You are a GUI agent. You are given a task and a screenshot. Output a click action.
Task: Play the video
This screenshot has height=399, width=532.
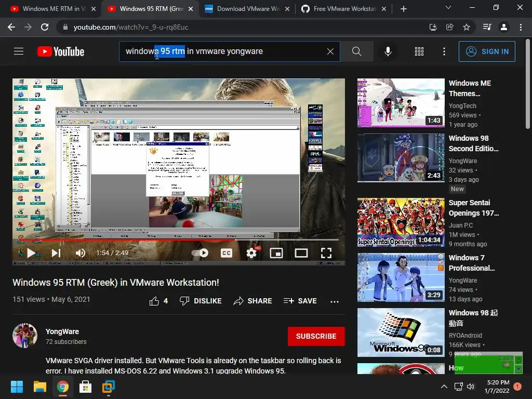coord(31,253)
